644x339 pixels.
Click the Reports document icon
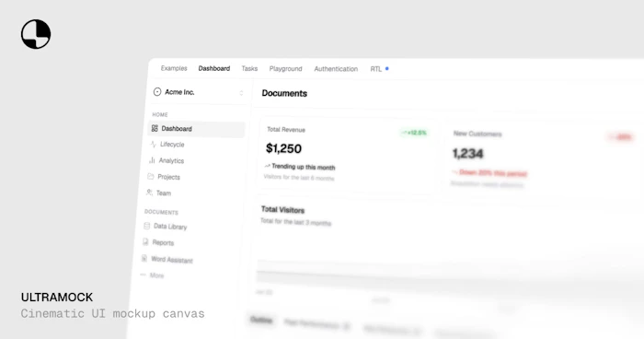click(x=145, y=242)
